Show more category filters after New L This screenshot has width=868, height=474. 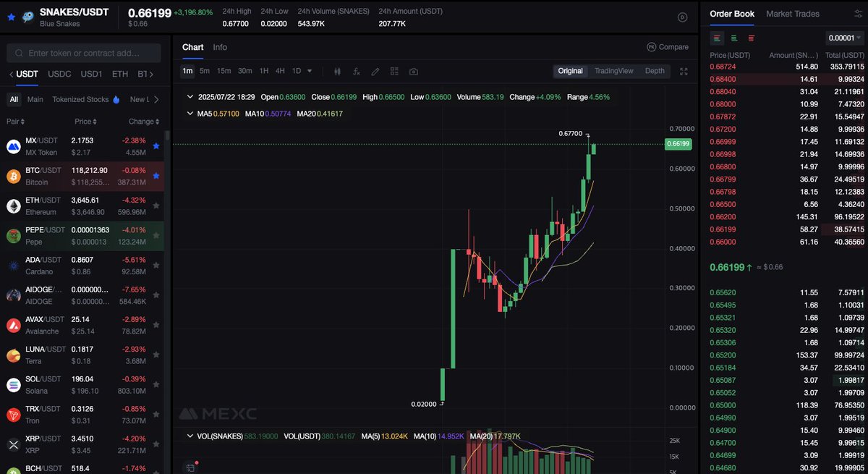(156, 100)
